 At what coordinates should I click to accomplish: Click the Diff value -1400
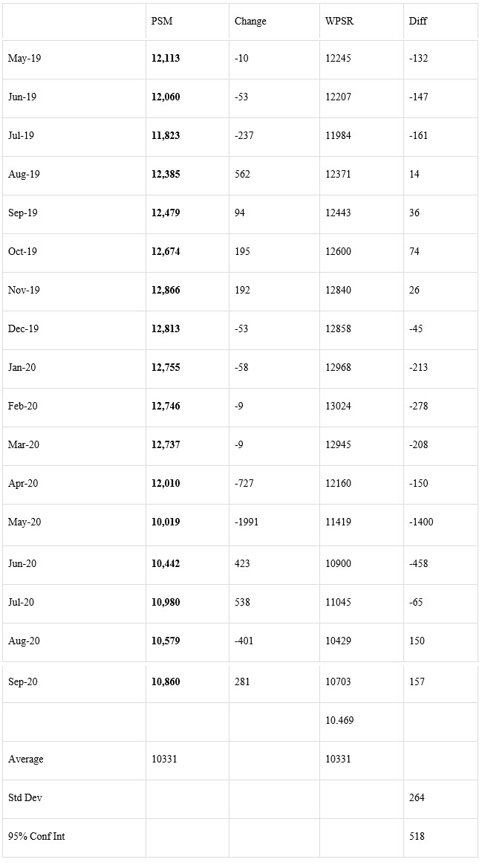(421, 522)
